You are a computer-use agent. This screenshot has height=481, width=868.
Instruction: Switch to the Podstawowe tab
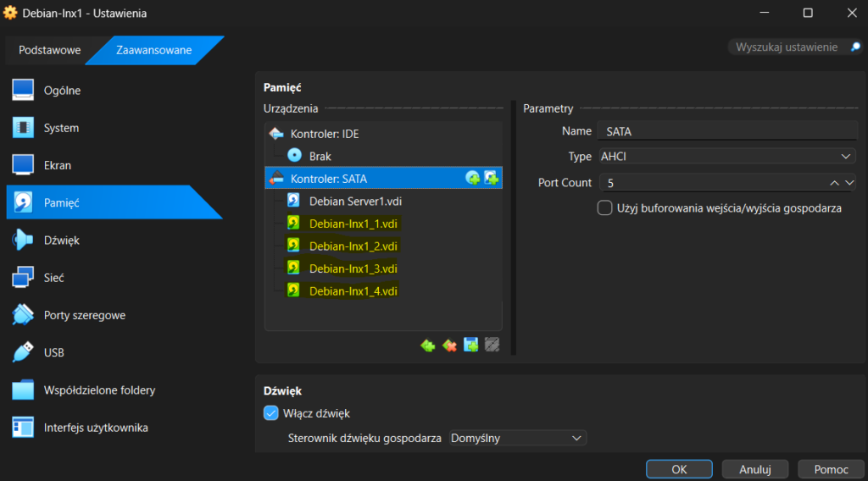(50, 50)
